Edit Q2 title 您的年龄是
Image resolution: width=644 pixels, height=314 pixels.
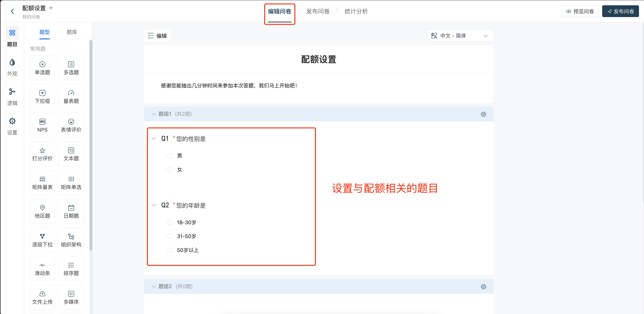coord(191,205)
